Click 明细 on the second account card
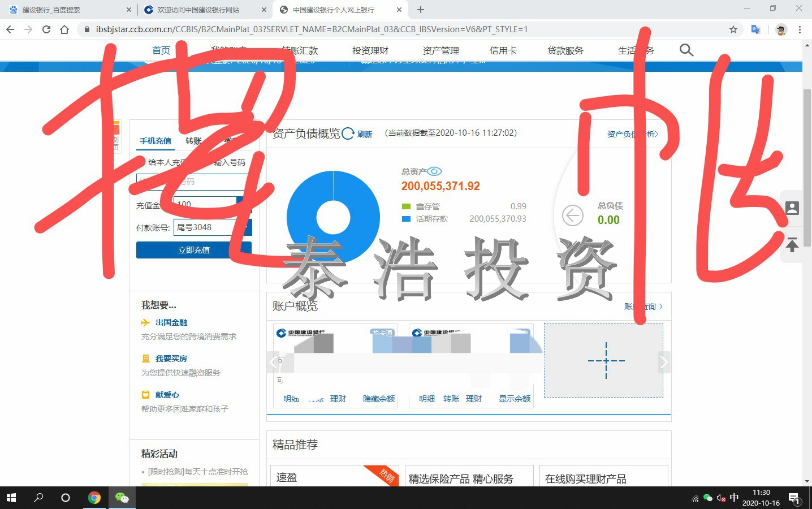 (427, 399)
